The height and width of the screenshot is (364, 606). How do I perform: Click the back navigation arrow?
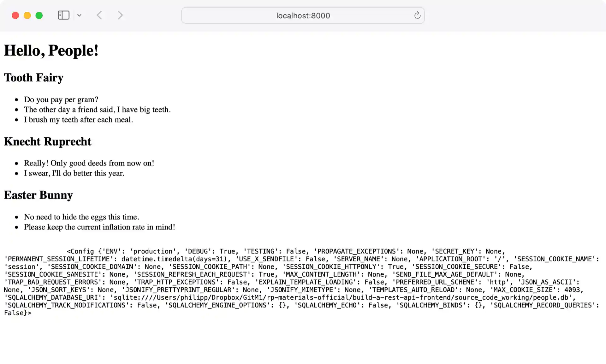click(99, 15)
